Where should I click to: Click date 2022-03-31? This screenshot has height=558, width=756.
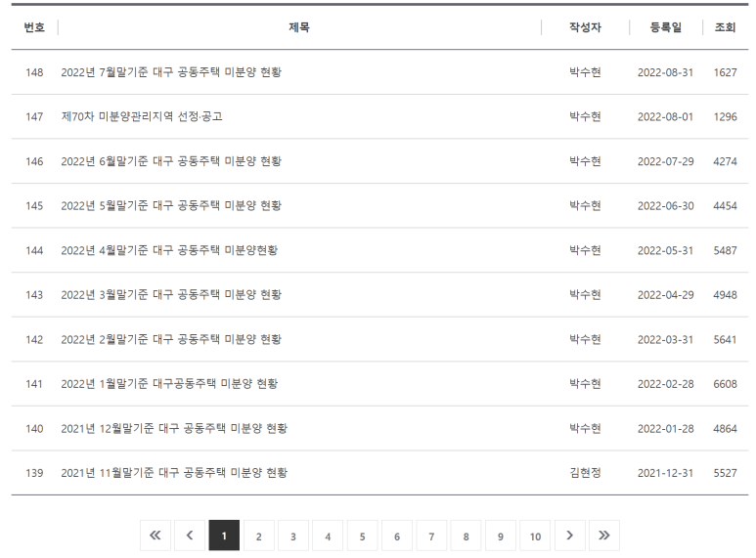(666, 340)
